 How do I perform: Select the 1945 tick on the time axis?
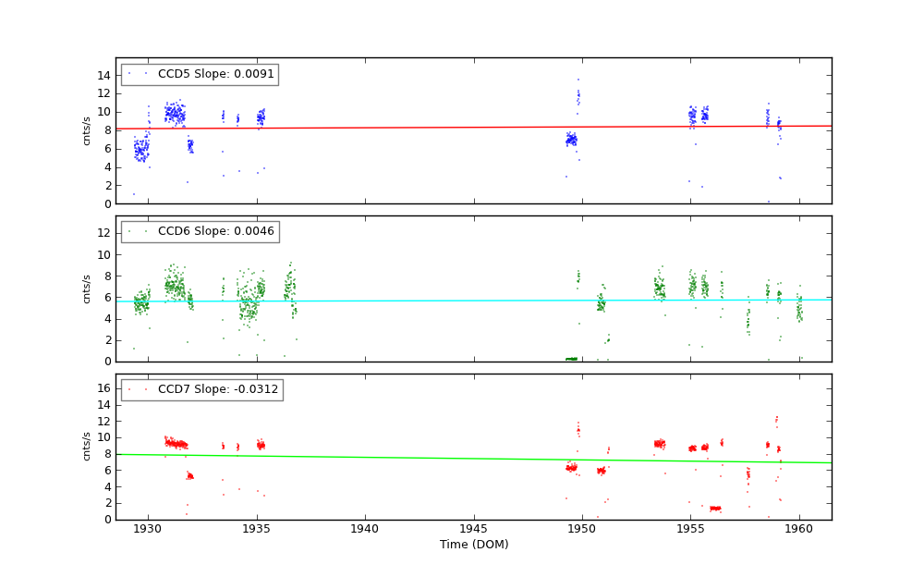point(473,529)
